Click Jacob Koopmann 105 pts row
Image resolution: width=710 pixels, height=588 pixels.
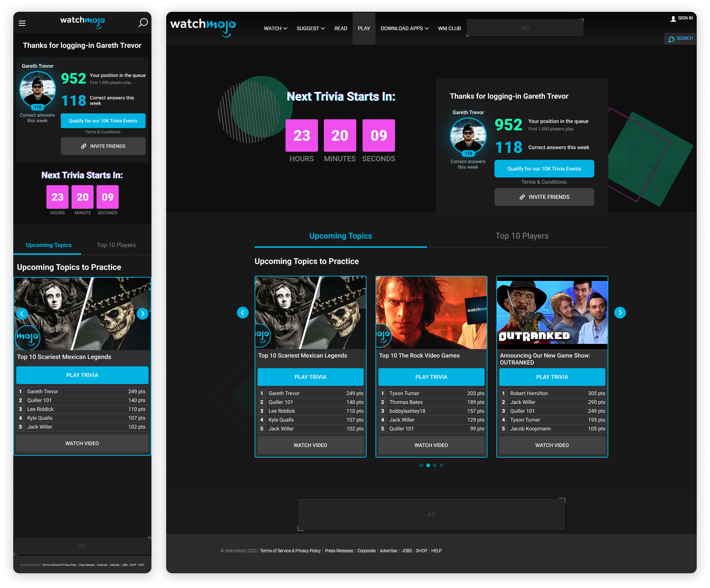click(x=552, y=429)
